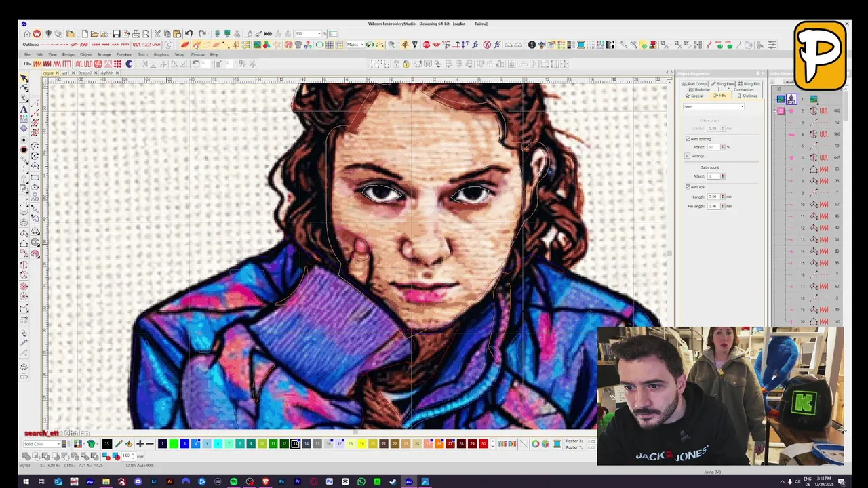Viewport: 868px width, 488px height.
Task: Click the Cut scissors icon
Action: [157, 33]
